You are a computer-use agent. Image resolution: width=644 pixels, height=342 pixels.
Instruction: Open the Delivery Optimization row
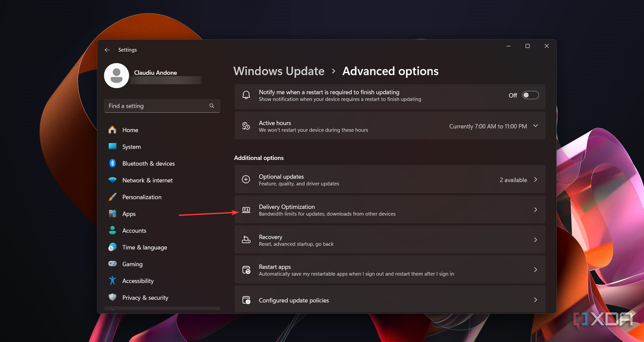390,210
